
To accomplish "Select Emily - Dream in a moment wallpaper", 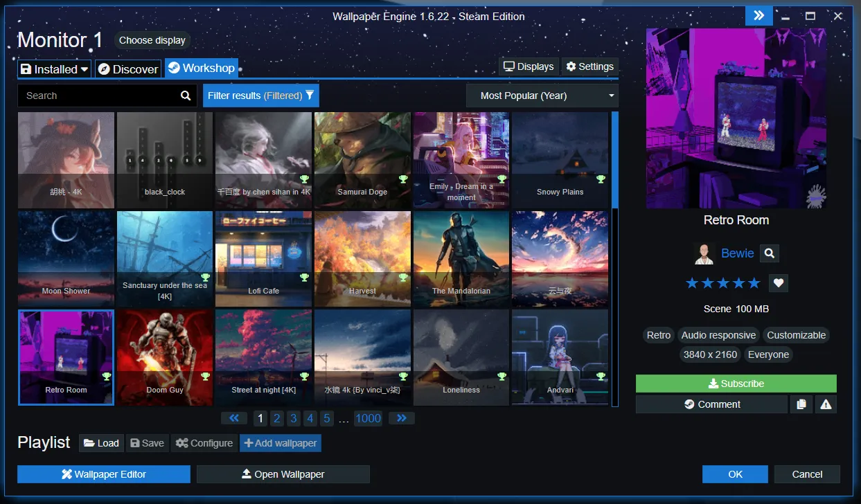I will tap(461, 160).
